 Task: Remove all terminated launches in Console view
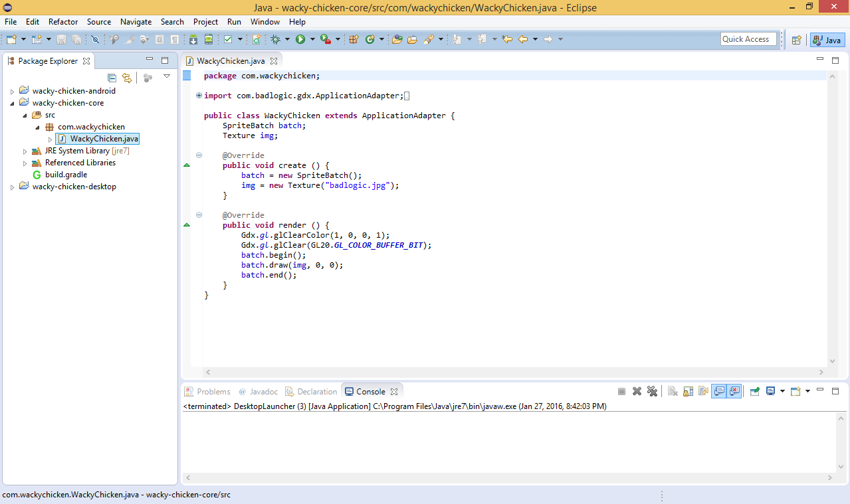pos(653,391)
